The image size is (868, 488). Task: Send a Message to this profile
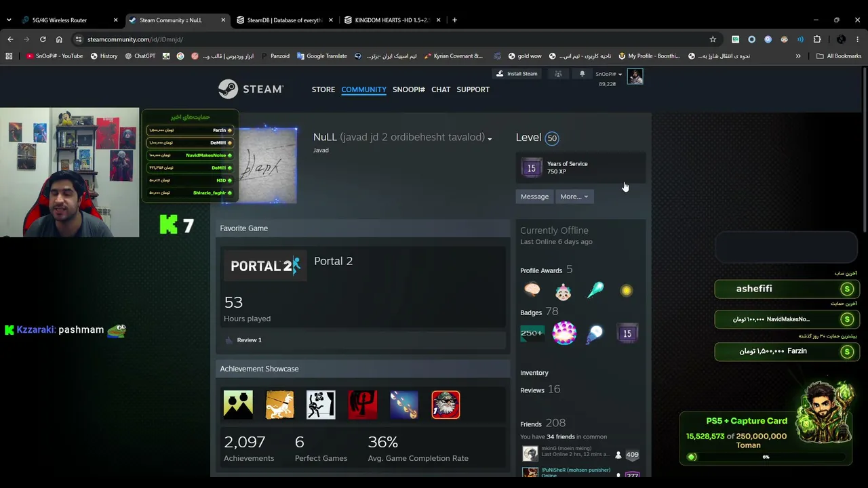534,197
